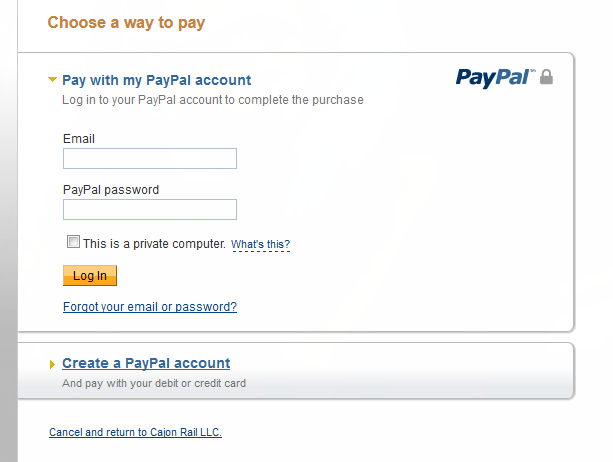Viewport: 613px width, 462px height.
Task: Open Forgot your email or password link
Action: point(150,307)
